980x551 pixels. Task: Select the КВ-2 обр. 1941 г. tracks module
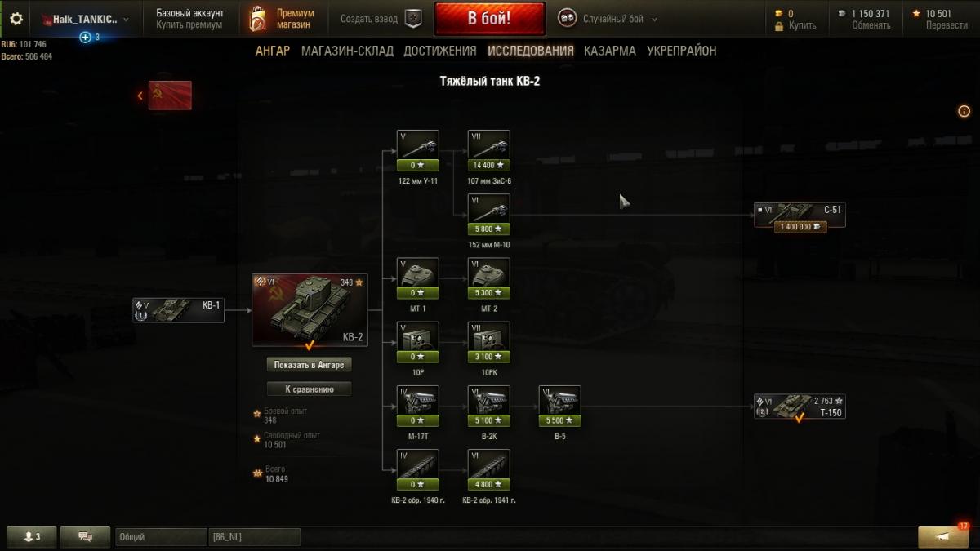tap(489, 470)
